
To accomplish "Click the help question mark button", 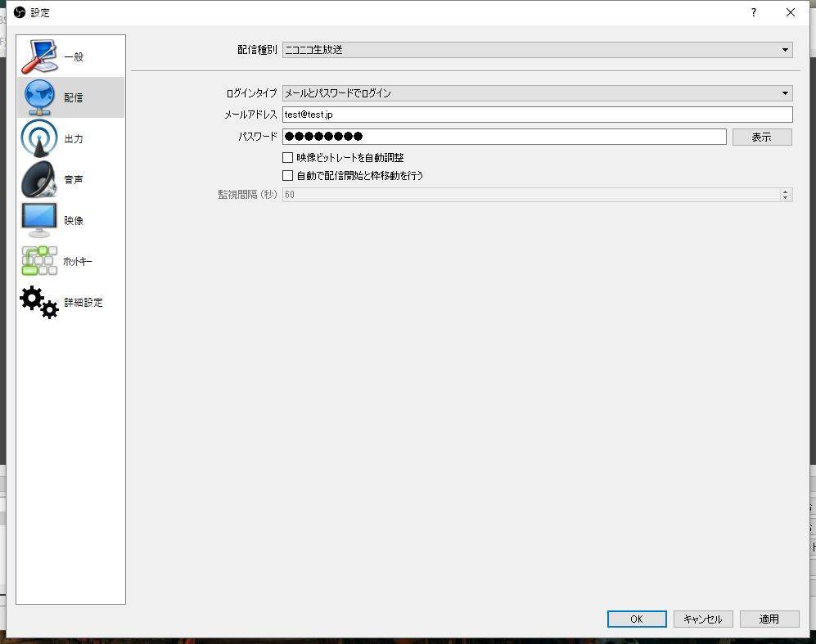I will pyautogui.click(x=754, y=12).
